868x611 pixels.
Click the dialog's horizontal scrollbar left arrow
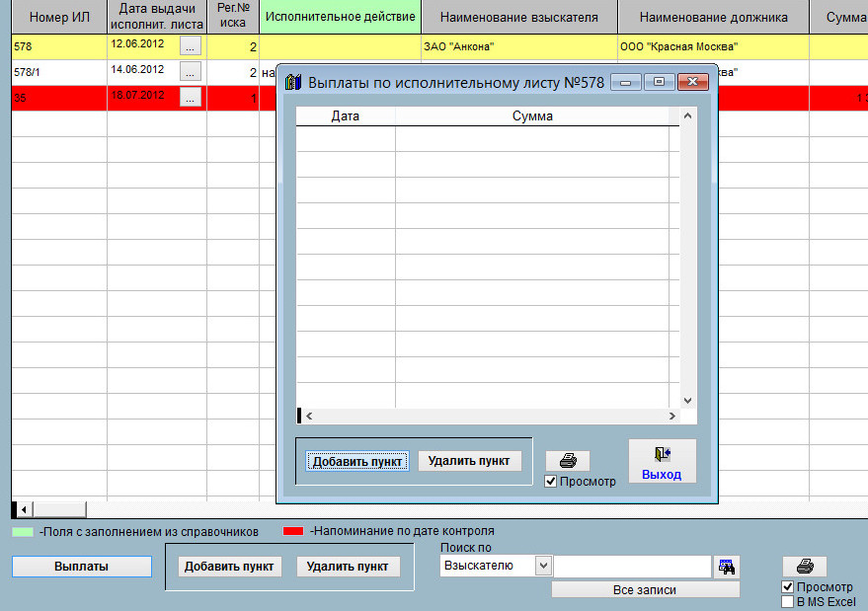309,416
